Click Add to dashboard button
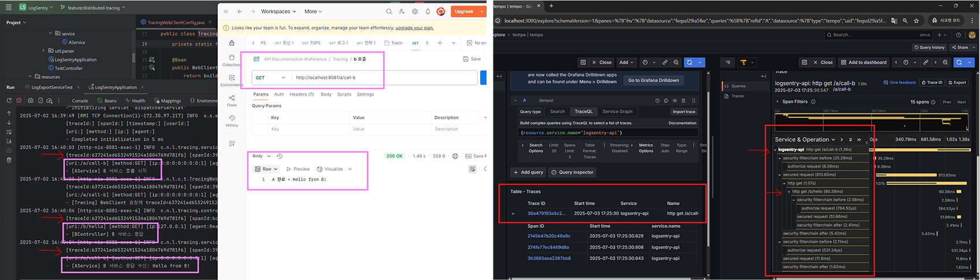The width and height of the screenshot is (980, 280). pyautogui.click(x=863, y=62)
